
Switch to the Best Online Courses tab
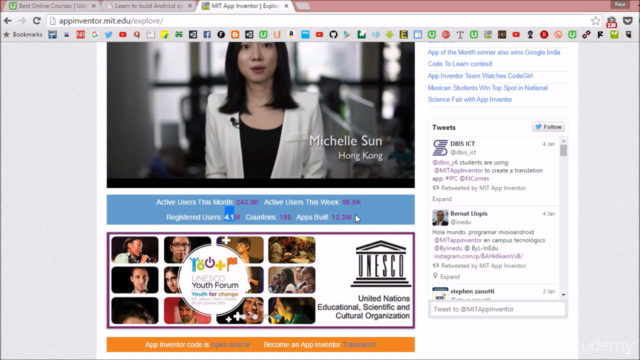[x=52, y=6]
